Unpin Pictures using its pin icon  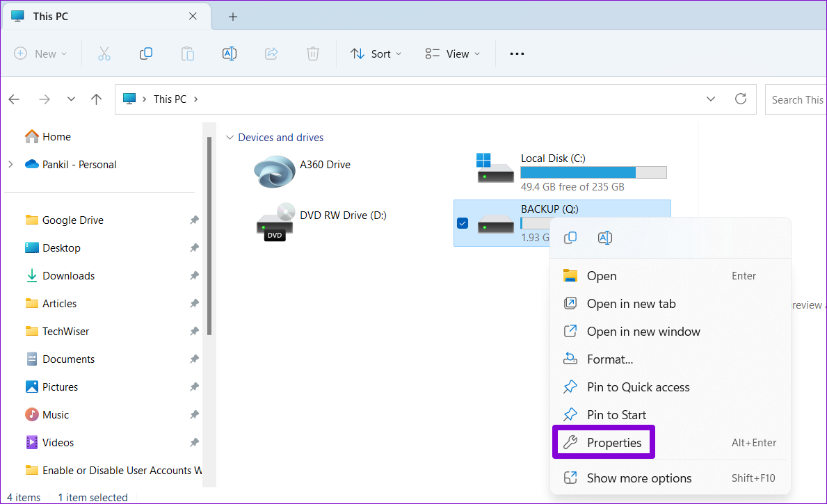(x=195, y=387)
